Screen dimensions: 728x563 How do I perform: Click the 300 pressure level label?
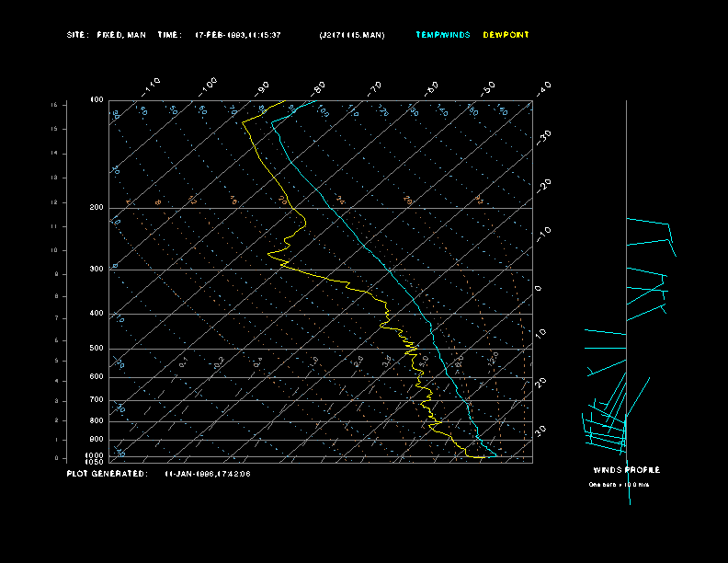(97, 270)
